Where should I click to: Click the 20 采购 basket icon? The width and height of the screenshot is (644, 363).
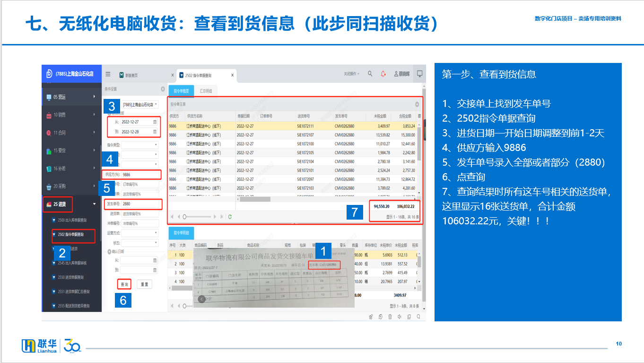pyautogui.click(x=49, y=186)
